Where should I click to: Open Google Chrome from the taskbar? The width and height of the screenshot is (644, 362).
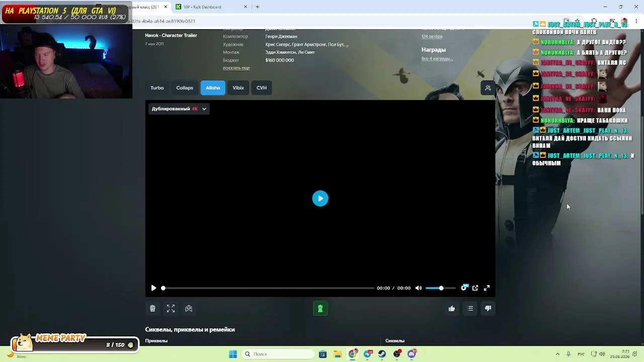(353, 354)
